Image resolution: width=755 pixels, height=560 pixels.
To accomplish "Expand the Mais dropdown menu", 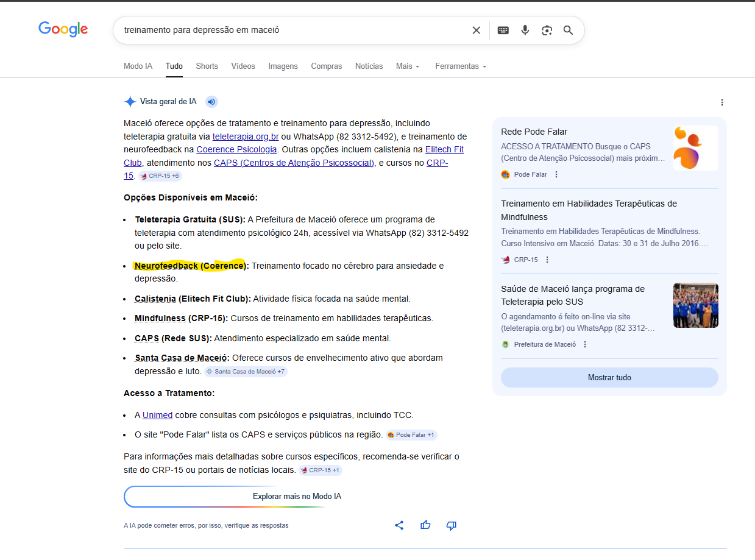I will click(x=408, y=66).
